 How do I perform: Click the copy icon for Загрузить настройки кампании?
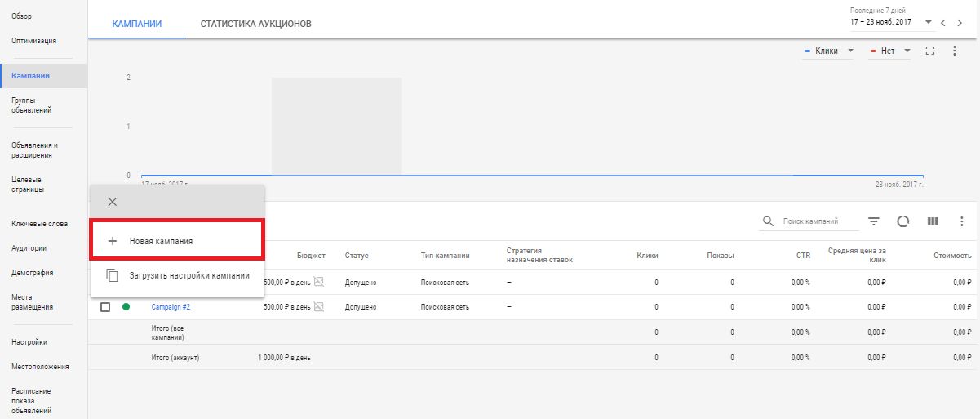coord(113,276)
